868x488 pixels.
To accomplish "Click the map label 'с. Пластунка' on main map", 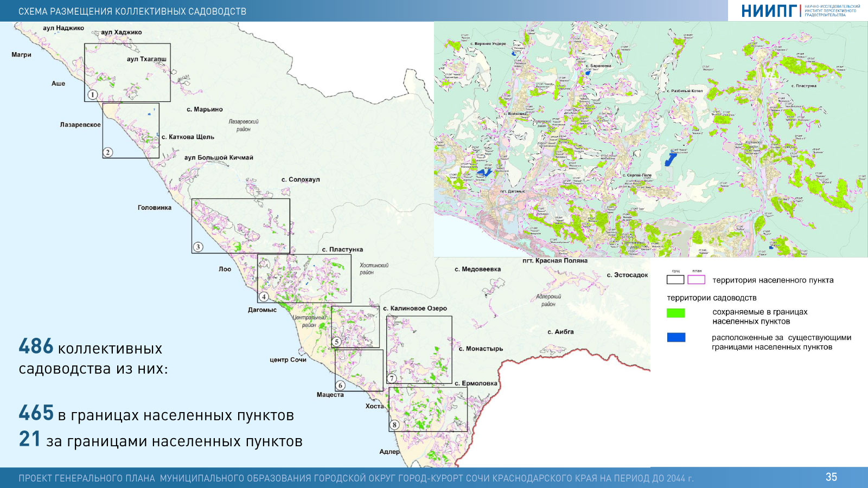I will point(342,250).
